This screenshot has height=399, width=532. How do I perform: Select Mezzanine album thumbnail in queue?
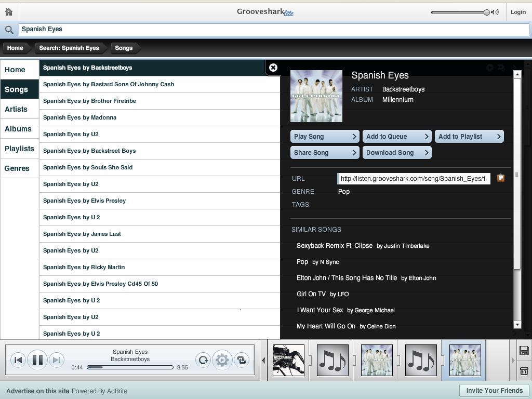(288, 360)
